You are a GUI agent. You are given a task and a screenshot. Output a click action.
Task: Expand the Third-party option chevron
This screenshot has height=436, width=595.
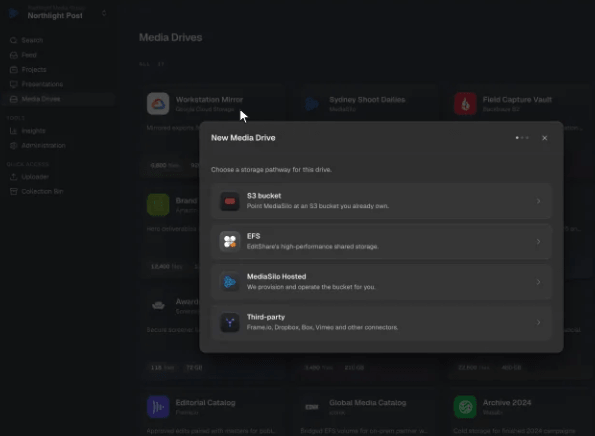pos(538,323)
